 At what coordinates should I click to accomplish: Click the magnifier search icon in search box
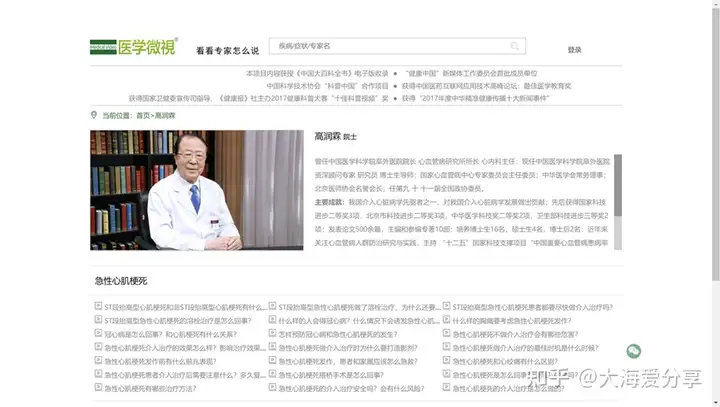(515, 46)
